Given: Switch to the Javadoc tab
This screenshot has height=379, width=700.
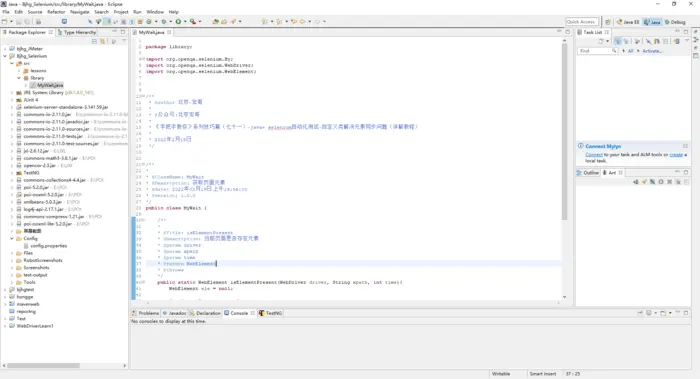Looking at the screenshot, I should pyautogui.click(x=175, y=313).
